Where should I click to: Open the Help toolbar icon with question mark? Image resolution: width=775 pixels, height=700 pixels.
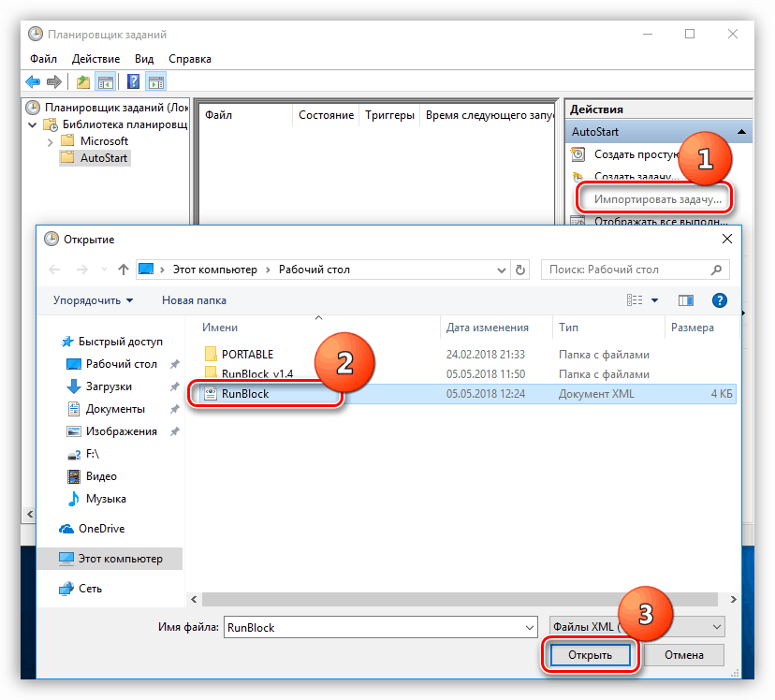click(134, 81)
